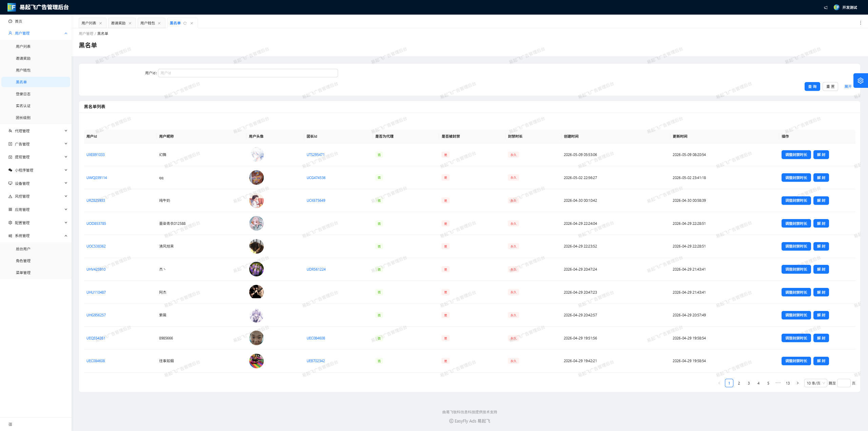Open the 开发测试 user avatar menu
This screenshot has width=868, height=431.
tap(846, 7)
